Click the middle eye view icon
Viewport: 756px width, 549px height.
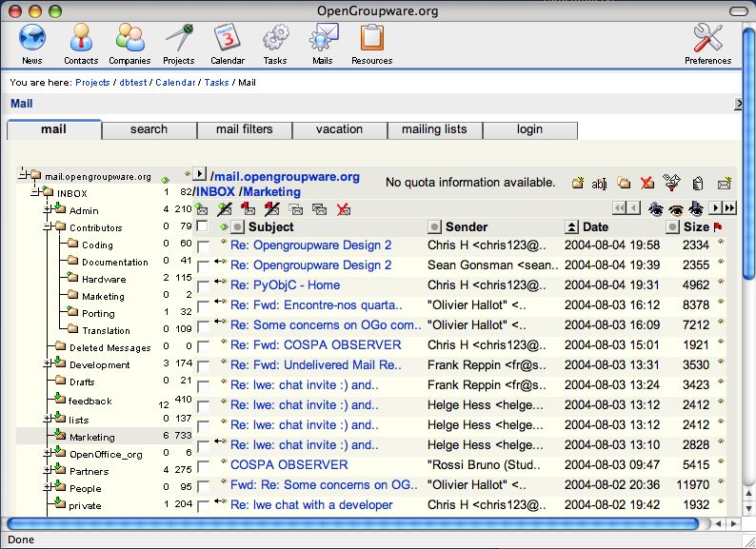click(676, 209)
